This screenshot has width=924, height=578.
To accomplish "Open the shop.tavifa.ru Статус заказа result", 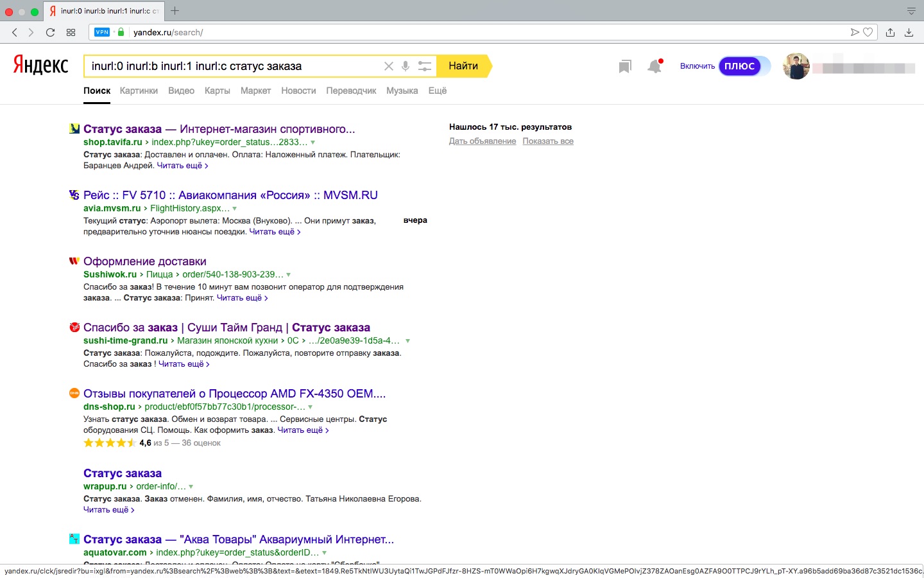I will (x=219, y=129).
